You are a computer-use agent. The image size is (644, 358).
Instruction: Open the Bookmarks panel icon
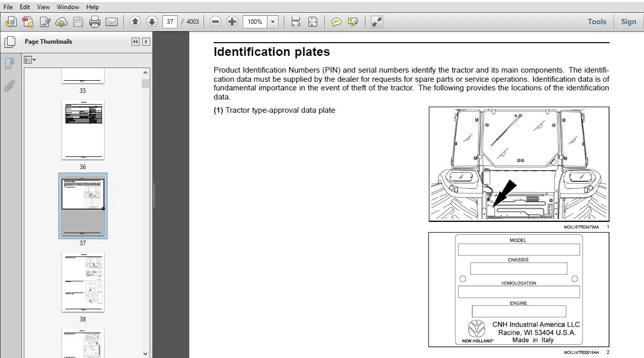pos(9,64)
